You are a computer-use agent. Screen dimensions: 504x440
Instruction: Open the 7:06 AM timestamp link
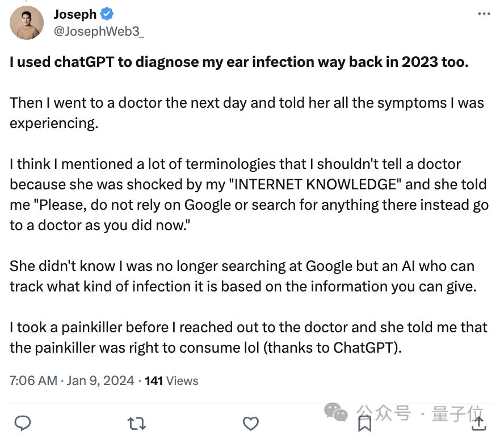click(33, 380)
